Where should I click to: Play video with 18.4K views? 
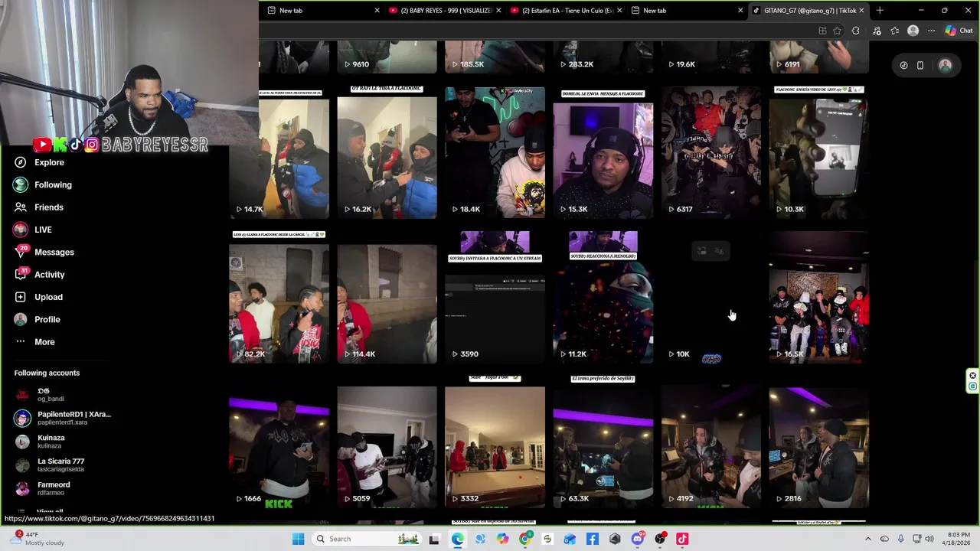[495, 153]
